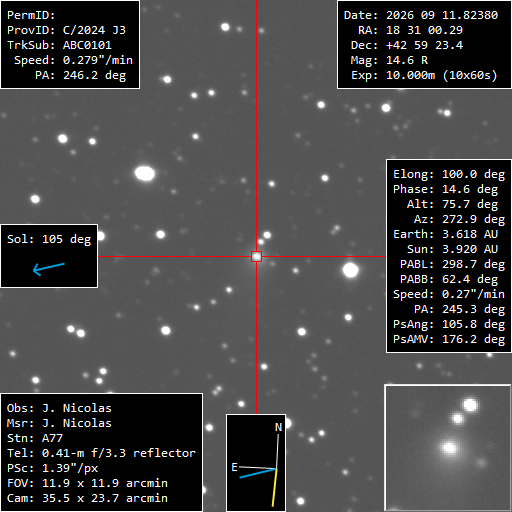Click the Date 2026 09 11.82380 field
This screenshot has width=512, height=512.
pos(421,15)
